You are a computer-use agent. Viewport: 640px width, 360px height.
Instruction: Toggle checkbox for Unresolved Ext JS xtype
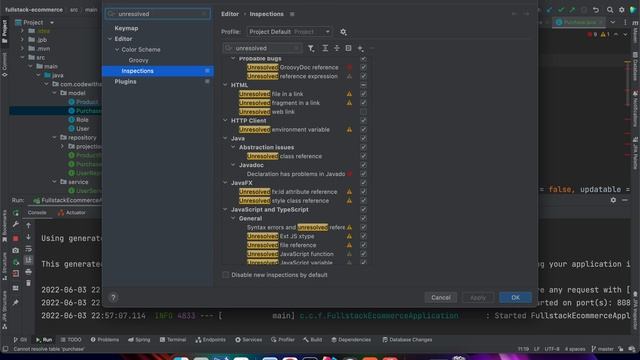pyautogui.click(x=363, y=236)
